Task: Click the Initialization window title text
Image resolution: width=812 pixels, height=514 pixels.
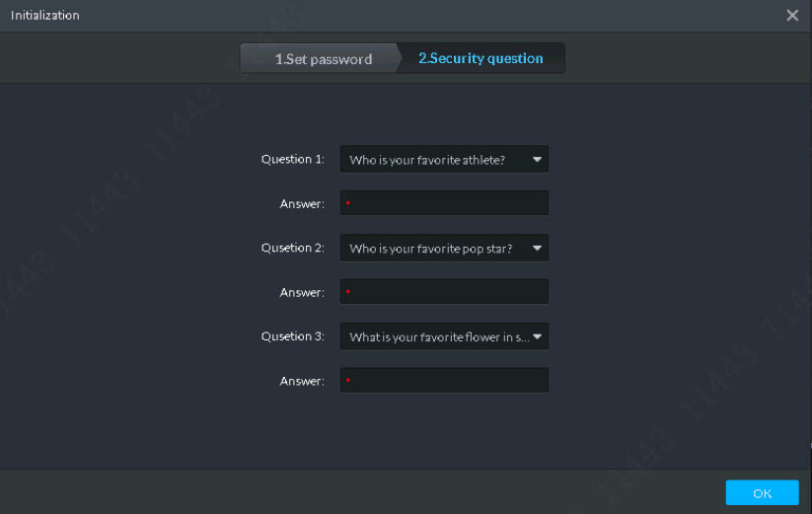Action: click(x=45, y=16)
